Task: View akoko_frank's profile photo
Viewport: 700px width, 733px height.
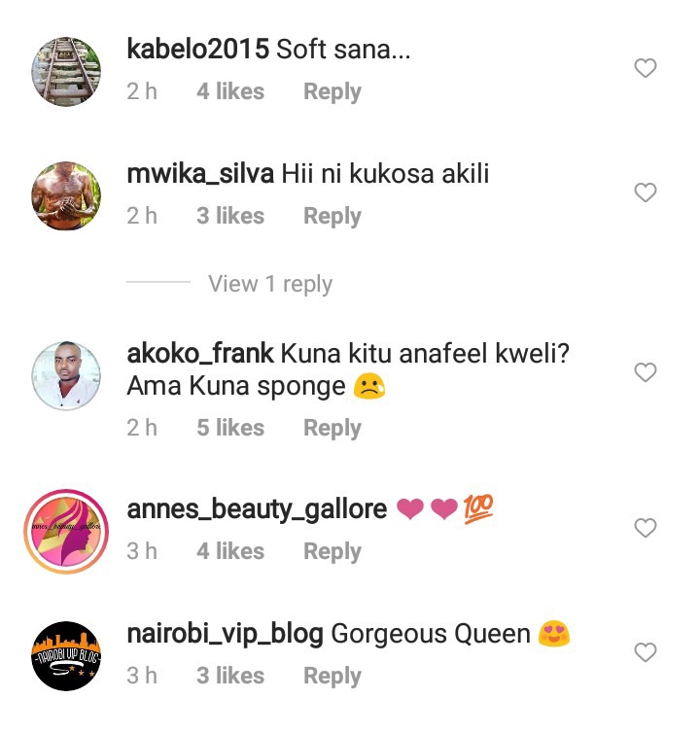Action: [66, 376]
